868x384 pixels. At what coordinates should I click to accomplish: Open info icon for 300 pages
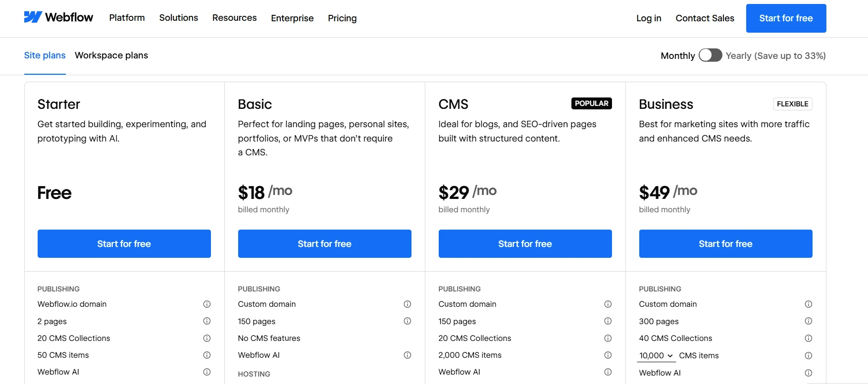pyautogui.click(x=809, y=321)
